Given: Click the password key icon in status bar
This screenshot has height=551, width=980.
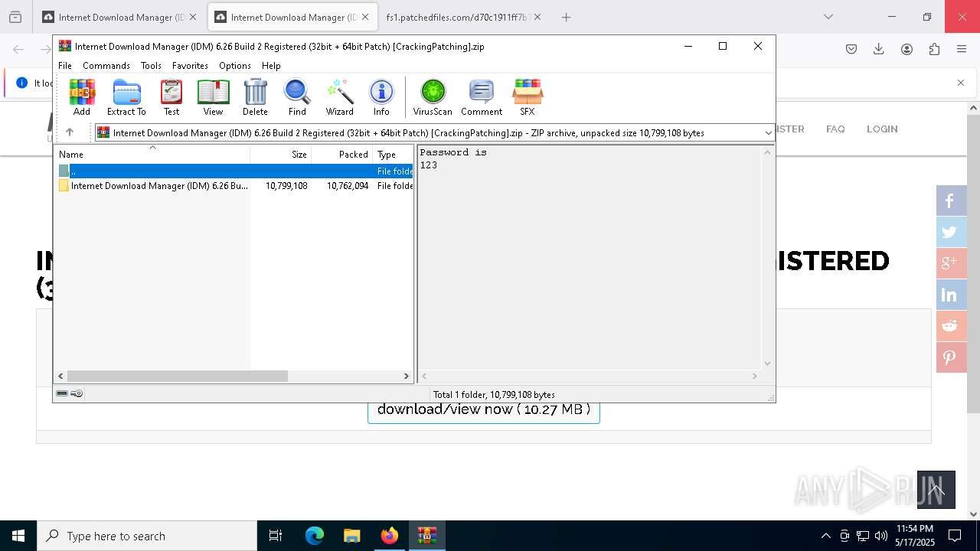Looking at the screenshot, I should pyautogui.click(x=77, y=393).
